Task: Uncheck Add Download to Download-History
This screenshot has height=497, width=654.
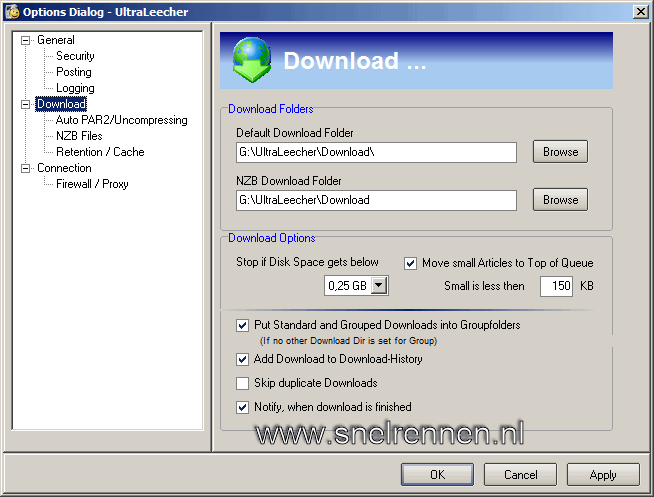Action: point(242,359)
